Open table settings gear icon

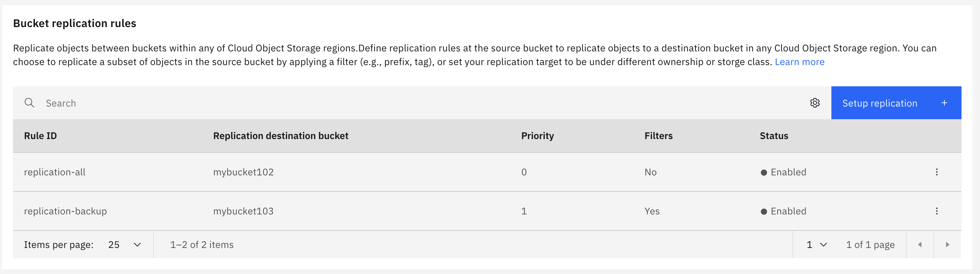click(815, 103)
